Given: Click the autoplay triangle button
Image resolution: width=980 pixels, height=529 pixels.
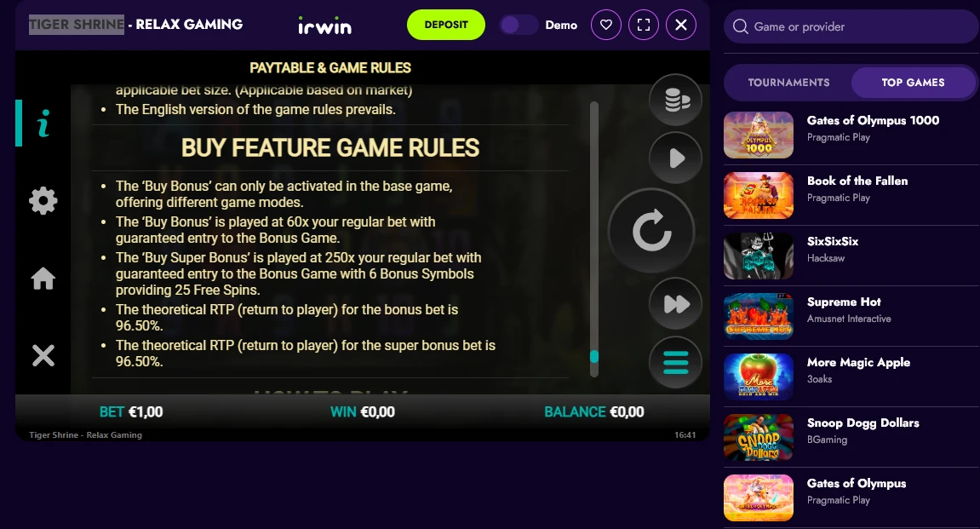Looking at the screenshot, I should [x=676, y=158].
